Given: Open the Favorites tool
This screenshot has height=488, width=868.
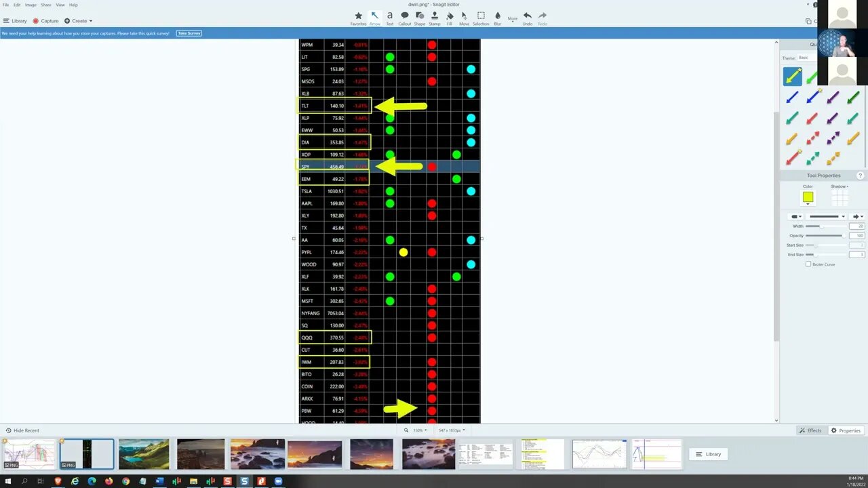Looking at the screenshot, I should [358, 18].
